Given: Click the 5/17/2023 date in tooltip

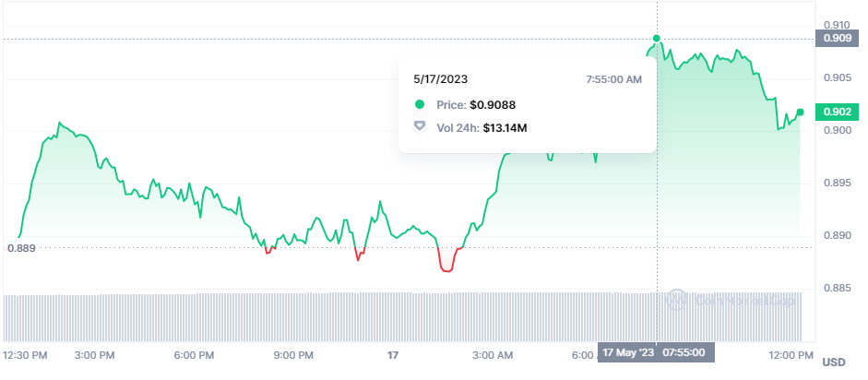Looking at the screenshot, I should point(441,79).
